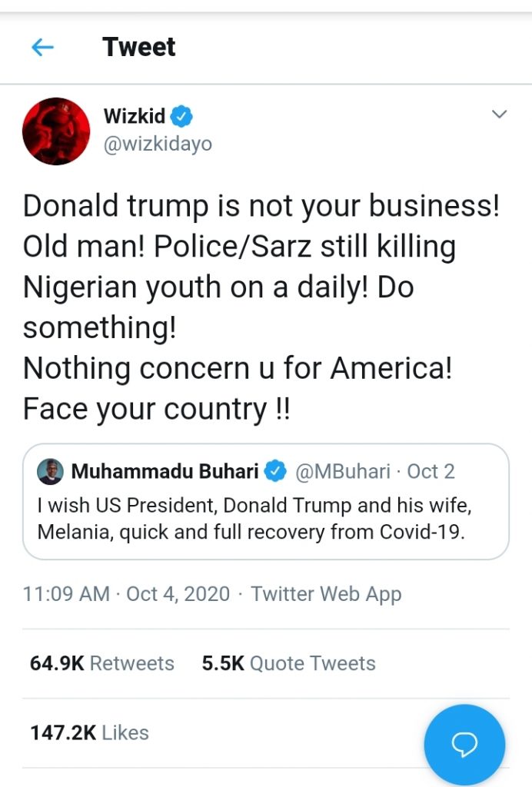The height and width of the screenshot is (787, 532).
Task: Click Wizkid's blue verified badge
Action: click(x=181, y=117)
